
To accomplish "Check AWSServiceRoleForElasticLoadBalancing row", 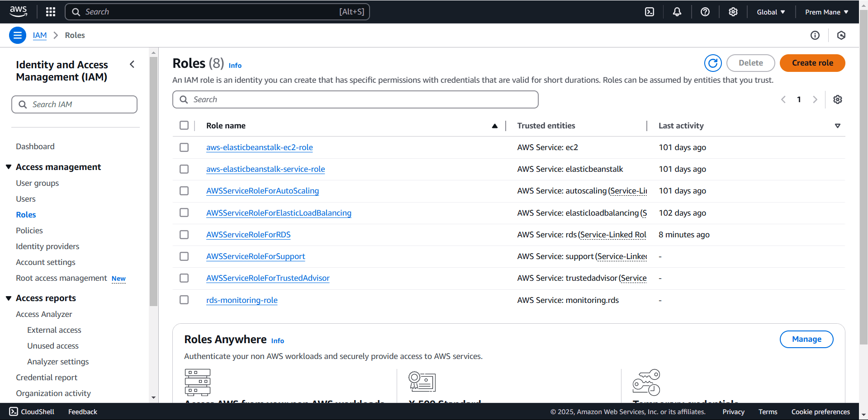I will (x=184, y=212).
